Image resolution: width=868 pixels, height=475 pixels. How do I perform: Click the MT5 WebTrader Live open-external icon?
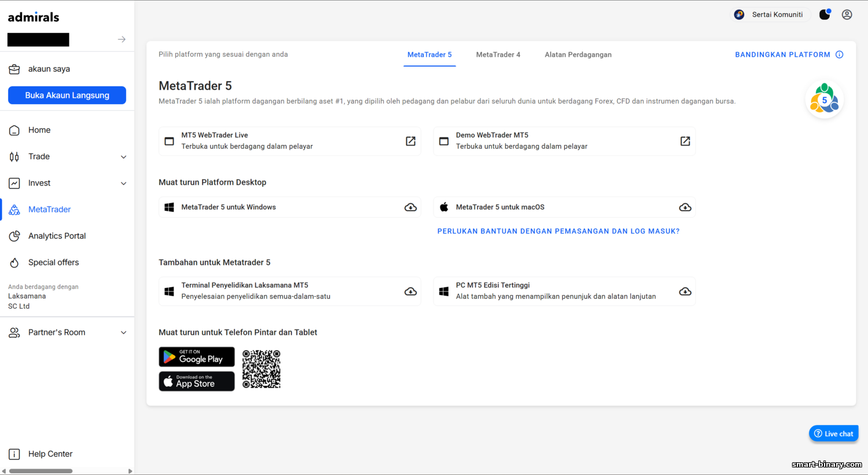pos(410,141)
